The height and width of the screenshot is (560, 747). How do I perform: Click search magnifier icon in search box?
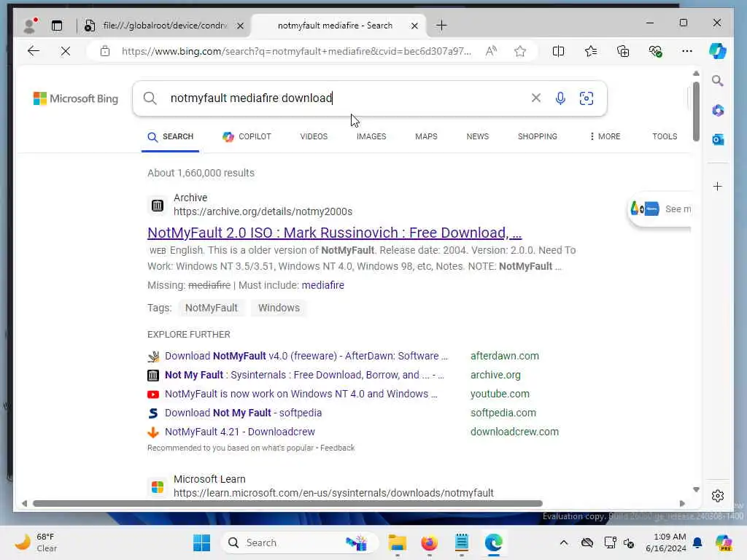pos(150,98)
